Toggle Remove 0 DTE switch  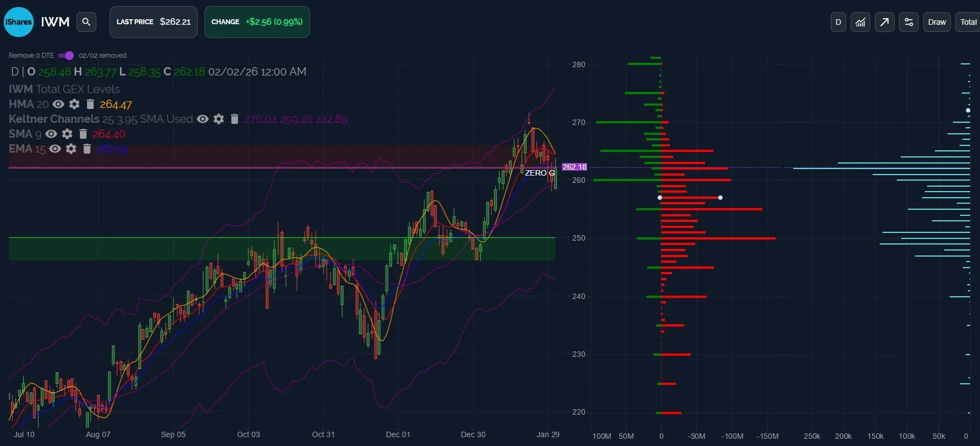point(66,56)
